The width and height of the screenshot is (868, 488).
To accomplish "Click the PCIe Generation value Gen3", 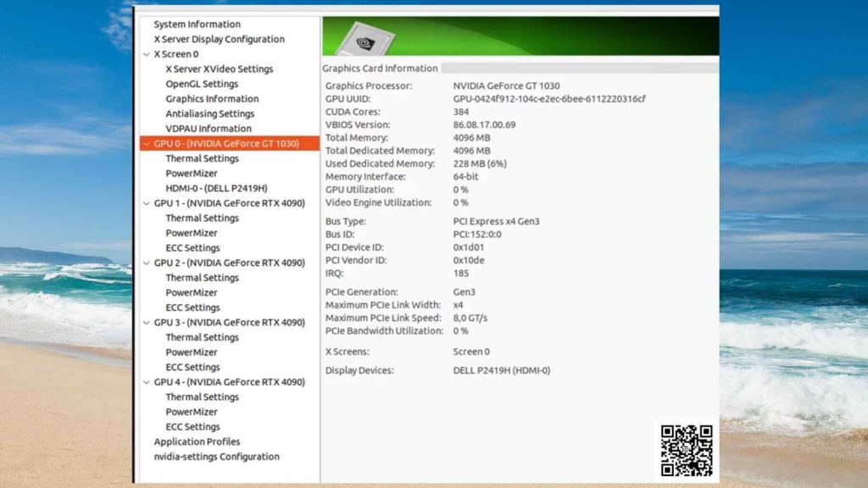I will pyautogui.click(x=464, y=292).
